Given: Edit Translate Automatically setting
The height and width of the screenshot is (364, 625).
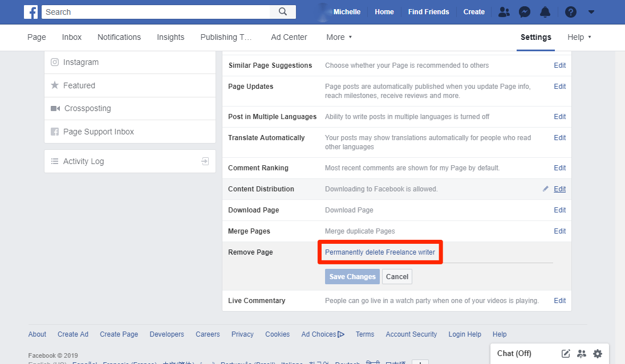Looking at the screenshot, I should (559, 138).
